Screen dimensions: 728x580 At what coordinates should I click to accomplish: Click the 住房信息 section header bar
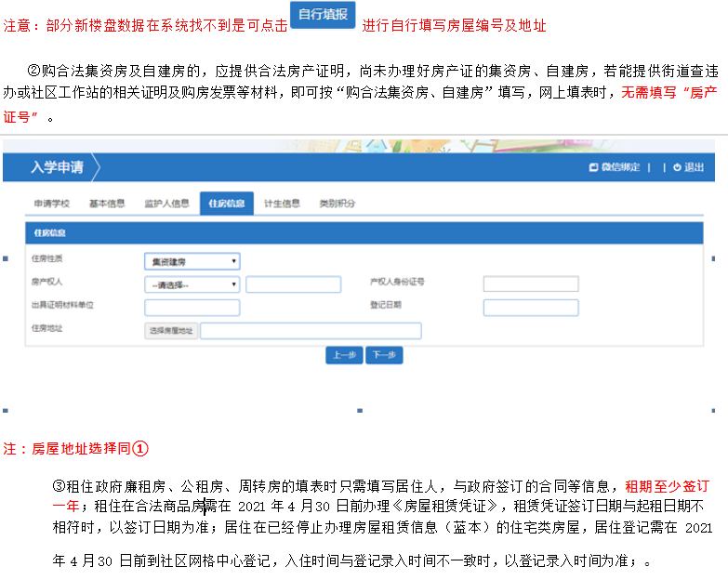(x=364, y=233)
